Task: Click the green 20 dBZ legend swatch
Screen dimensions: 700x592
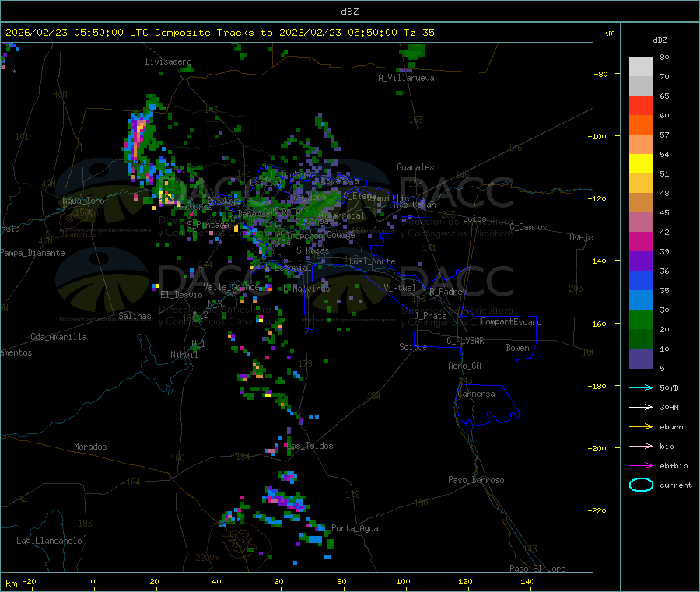Action: point(641,319)
